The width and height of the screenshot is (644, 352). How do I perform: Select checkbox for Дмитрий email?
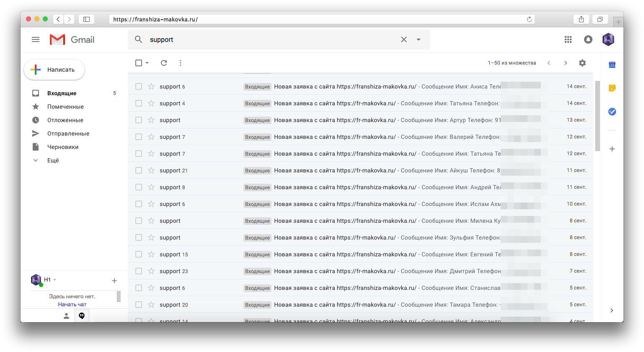[x=139, y=271]
